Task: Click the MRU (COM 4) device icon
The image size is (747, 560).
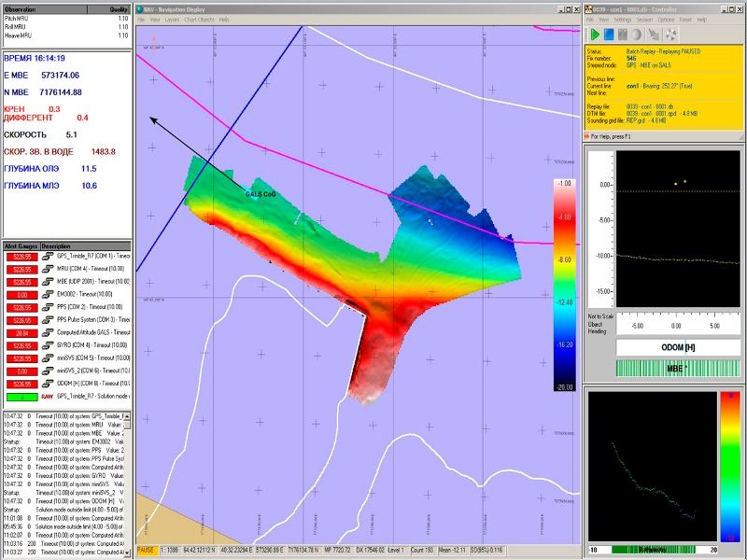Action: coord(47,268)
